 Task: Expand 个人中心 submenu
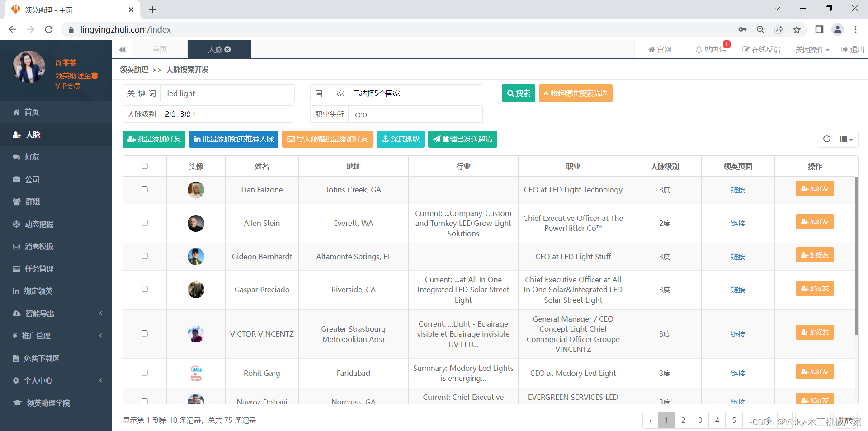pos(56,380)
